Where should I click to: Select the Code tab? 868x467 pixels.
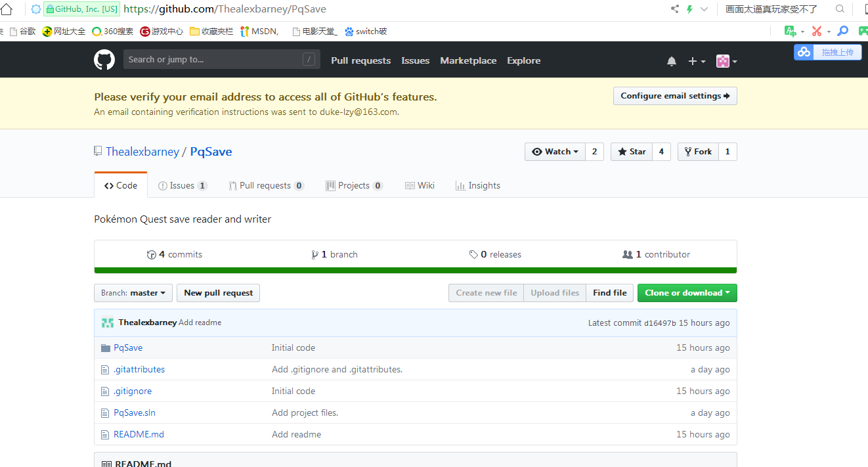[121, 185]
